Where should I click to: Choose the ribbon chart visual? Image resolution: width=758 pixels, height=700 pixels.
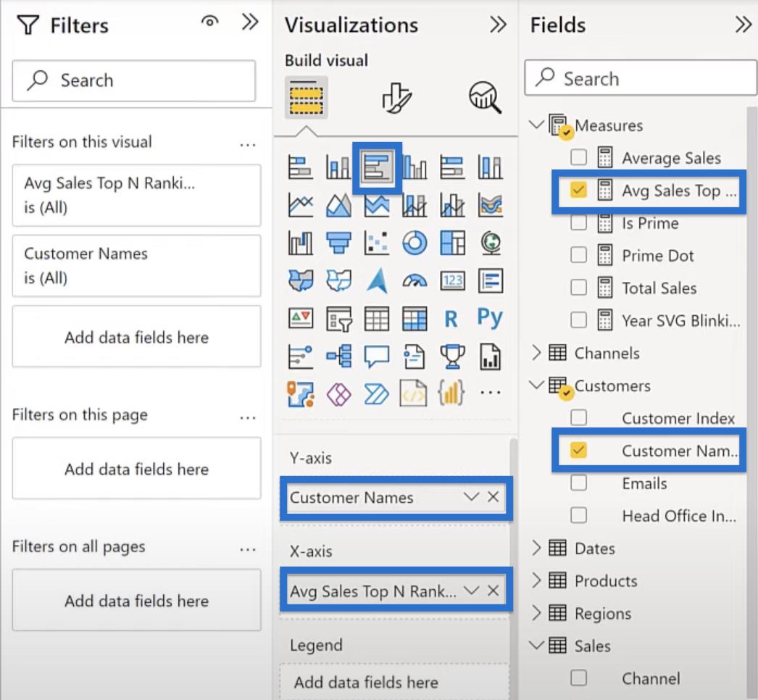[x=490, y=205]
